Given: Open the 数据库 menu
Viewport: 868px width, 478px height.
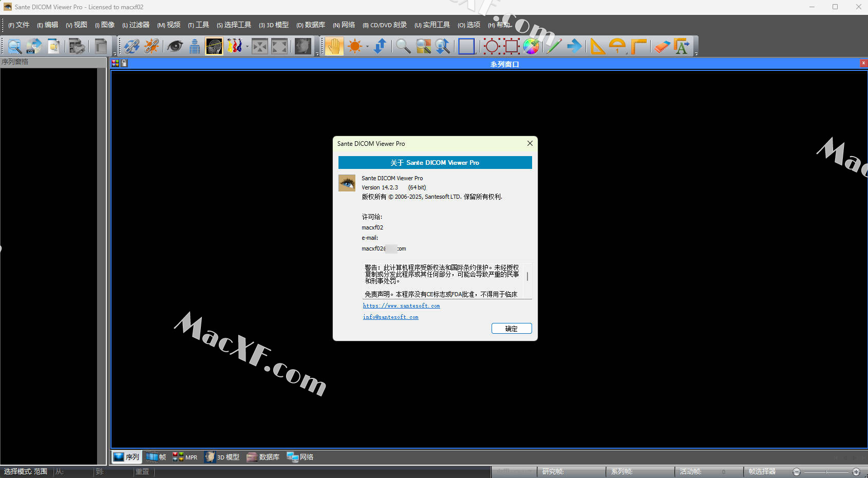Looking at the screenshot, I should (311, 25).
